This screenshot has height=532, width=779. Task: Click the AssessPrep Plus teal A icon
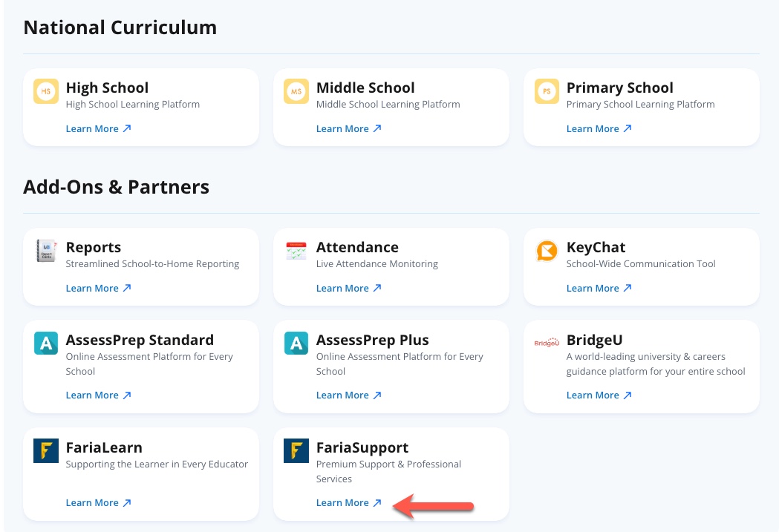(296, 344)
